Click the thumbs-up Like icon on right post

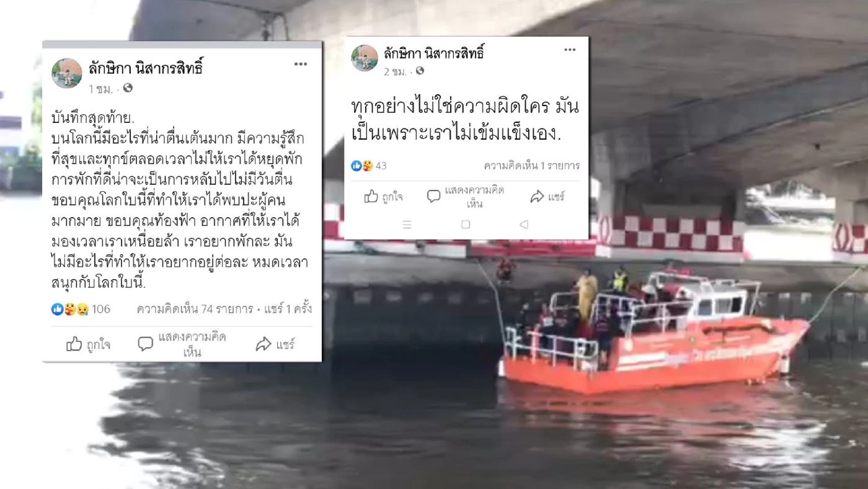[371, 197]
